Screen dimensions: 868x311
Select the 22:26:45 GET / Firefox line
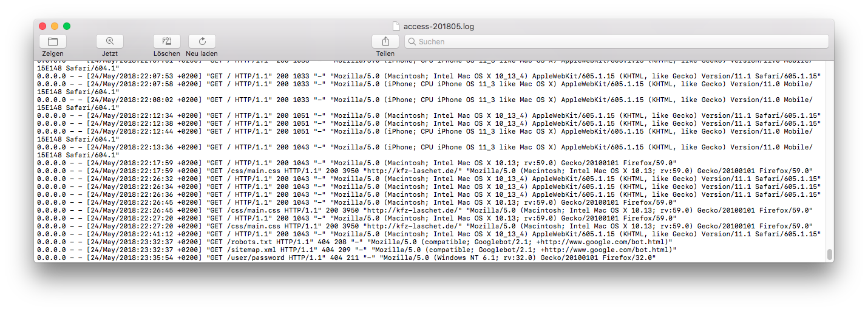(x=356, y=202)
